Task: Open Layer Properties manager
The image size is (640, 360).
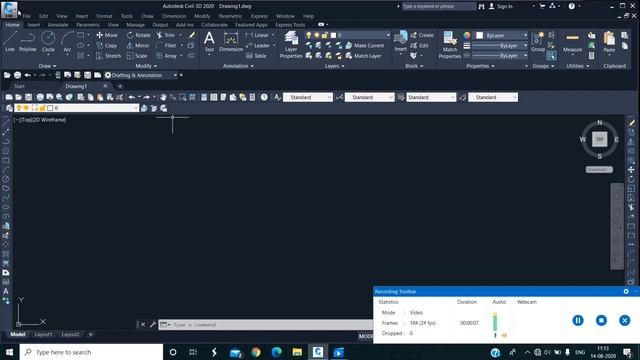Action: pyautogui.click(x=291, y=44)
